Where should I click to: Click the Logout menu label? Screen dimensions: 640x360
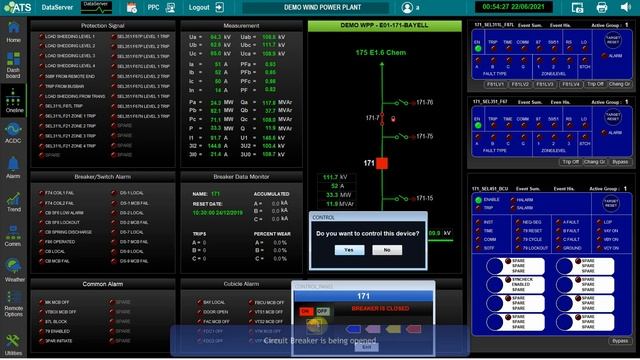tap(199, 7)
